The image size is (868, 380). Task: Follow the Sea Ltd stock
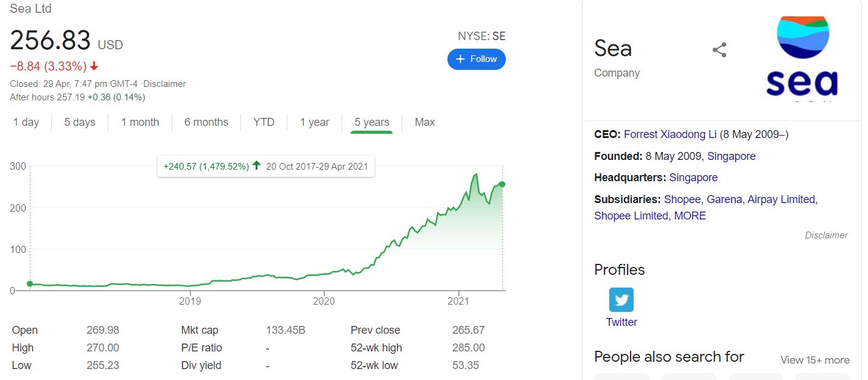click(x=477, y=59)
